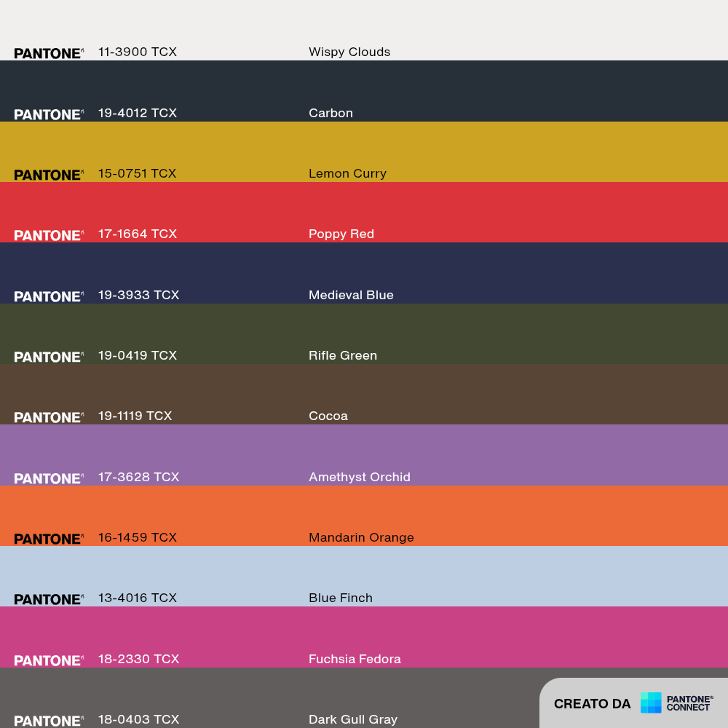Viewport: 728px width, 728px height.
Task: Click the Wispy Clouds color name
Action: tap(349, 52)
